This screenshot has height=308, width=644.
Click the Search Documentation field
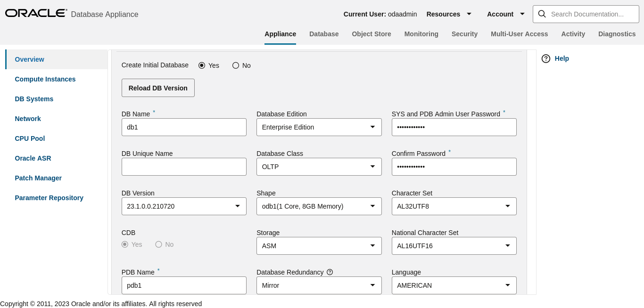591,14
